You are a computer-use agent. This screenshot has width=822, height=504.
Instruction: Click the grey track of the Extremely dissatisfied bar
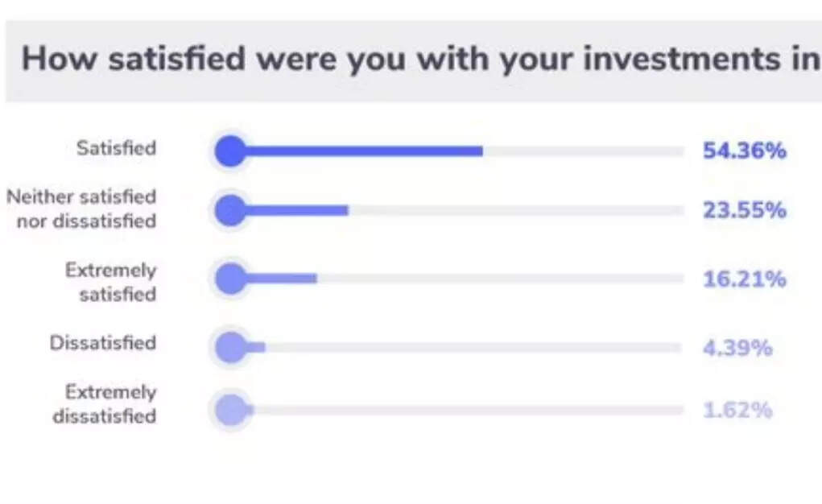(467, 410)
